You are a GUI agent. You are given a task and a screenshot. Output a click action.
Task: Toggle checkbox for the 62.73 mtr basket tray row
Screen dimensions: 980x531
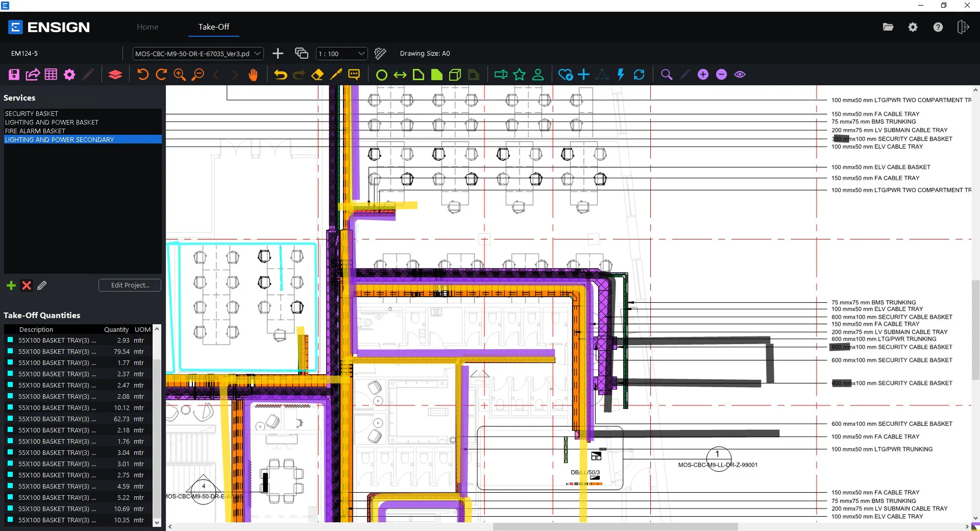[10, 419]
